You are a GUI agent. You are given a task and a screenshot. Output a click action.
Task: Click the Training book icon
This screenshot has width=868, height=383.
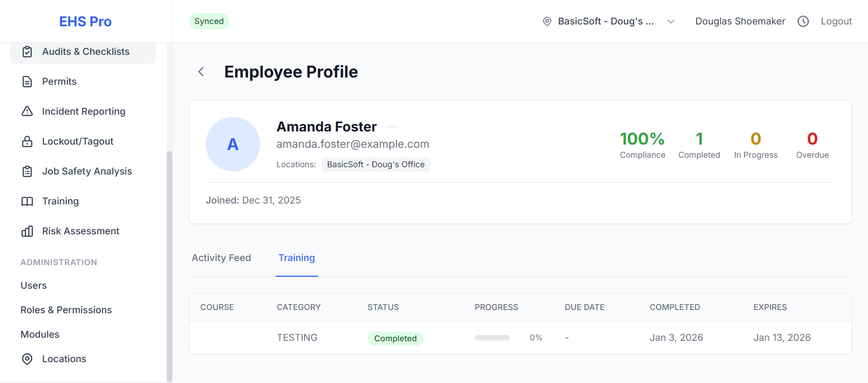tap(27, 201)
